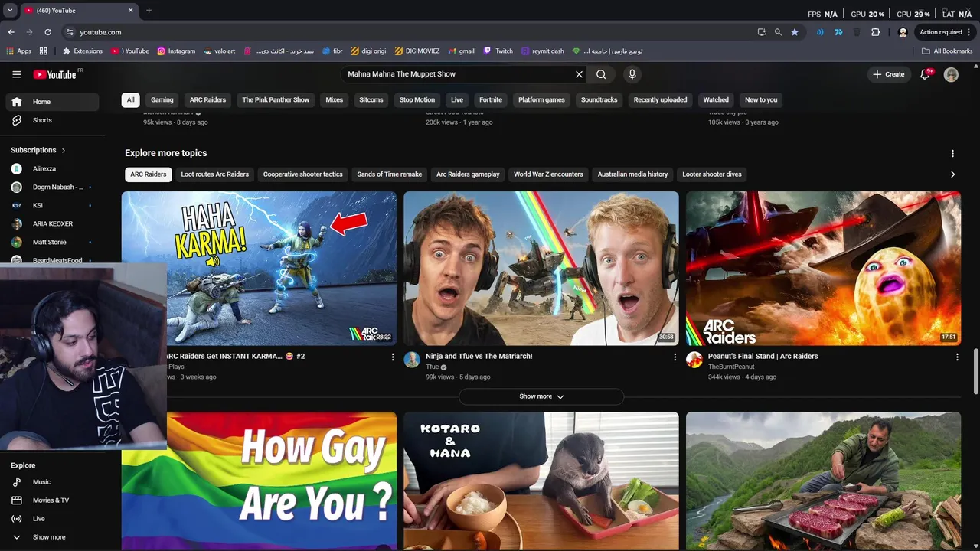980x551 pixels.
Task: Open the Tfue channel avatar
Action: tap(412, 360)
